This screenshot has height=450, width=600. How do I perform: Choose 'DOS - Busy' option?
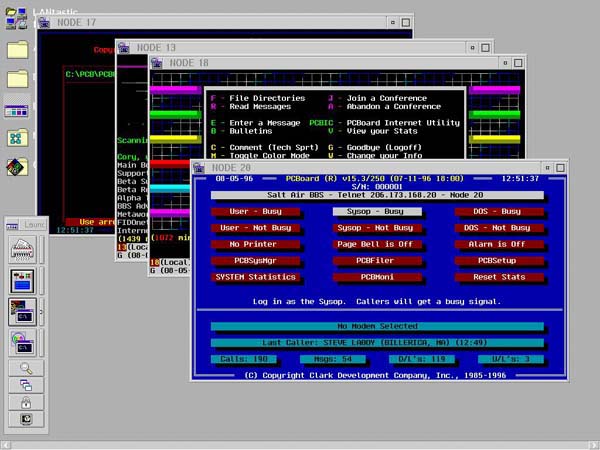499,211
